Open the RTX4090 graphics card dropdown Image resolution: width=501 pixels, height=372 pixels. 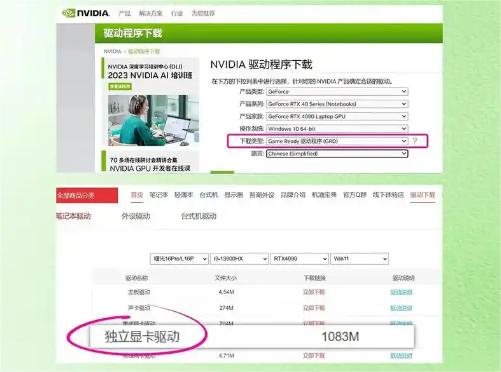pos(300,259)
